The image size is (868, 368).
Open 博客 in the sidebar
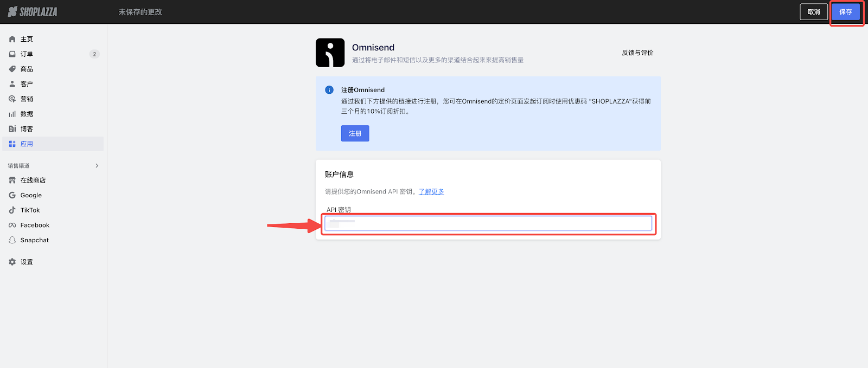[53, 129]
